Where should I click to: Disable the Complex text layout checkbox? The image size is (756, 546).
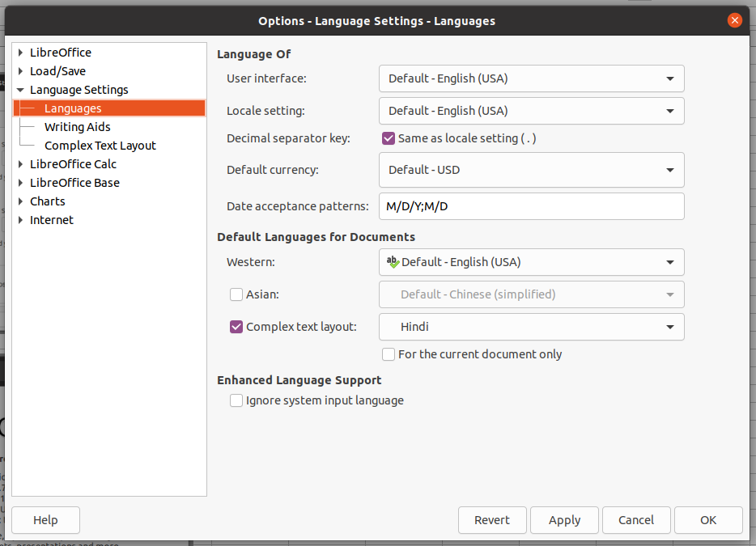(x=236, y=326)
